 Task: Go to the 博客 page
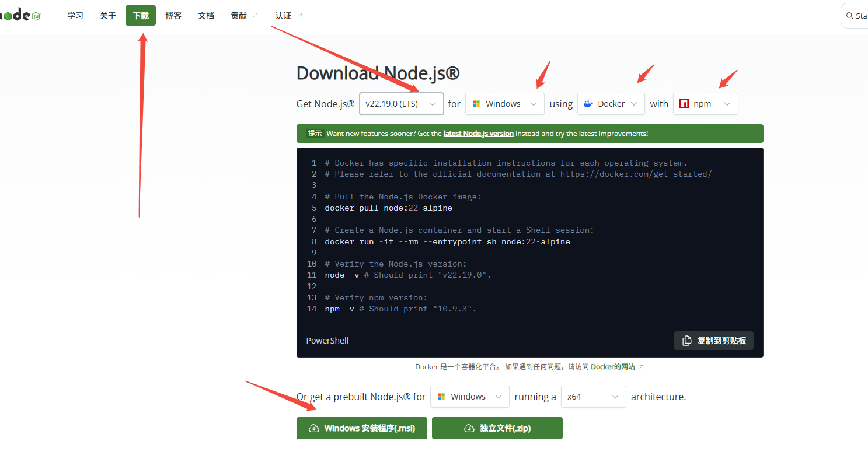173,16
